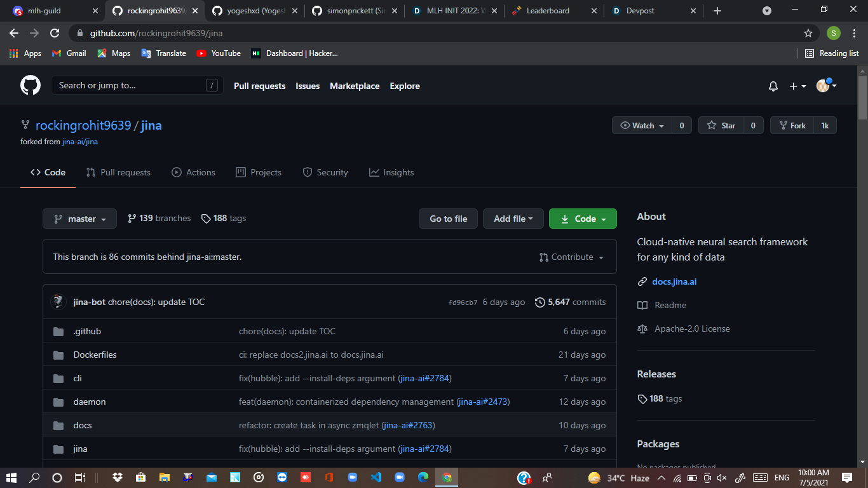
Task: Switch to the Insights tab
Action: tap(391, 172)
